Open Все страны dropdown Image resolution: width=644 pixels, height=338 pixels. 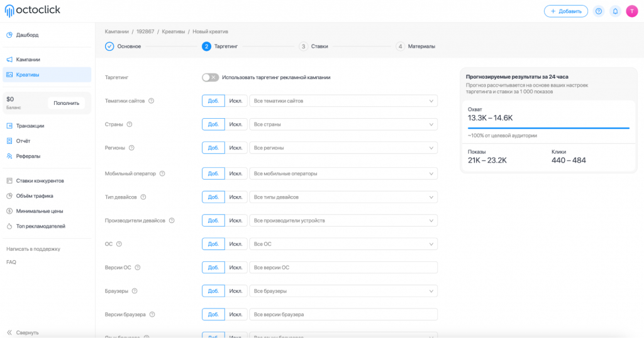coord(343,124)
